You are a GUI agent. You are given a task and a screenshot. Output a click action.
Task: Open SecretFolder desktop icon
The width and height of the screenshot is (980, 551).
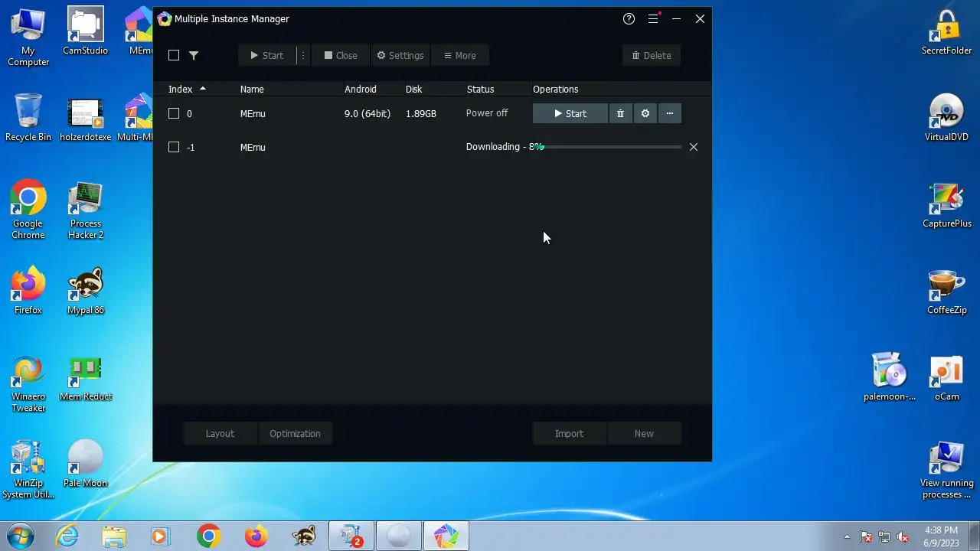[947, 31]
